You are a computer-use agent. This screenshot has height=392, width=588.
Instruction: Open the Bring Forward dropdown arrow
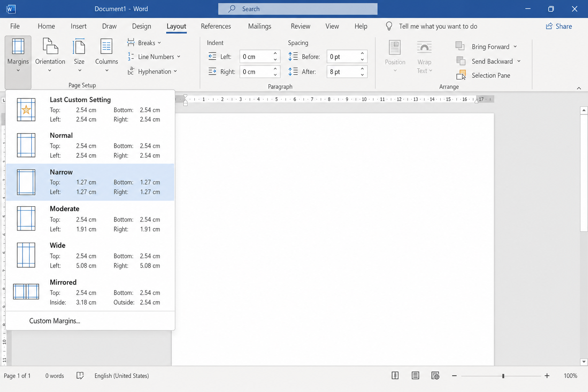click(515, 47)
